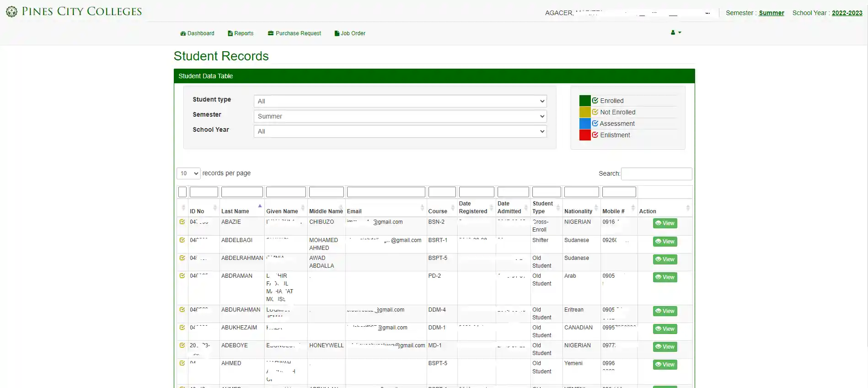868x388 pixels.
Task: Click status icon in ADEBOYE row
Action: tap(182, 345)
